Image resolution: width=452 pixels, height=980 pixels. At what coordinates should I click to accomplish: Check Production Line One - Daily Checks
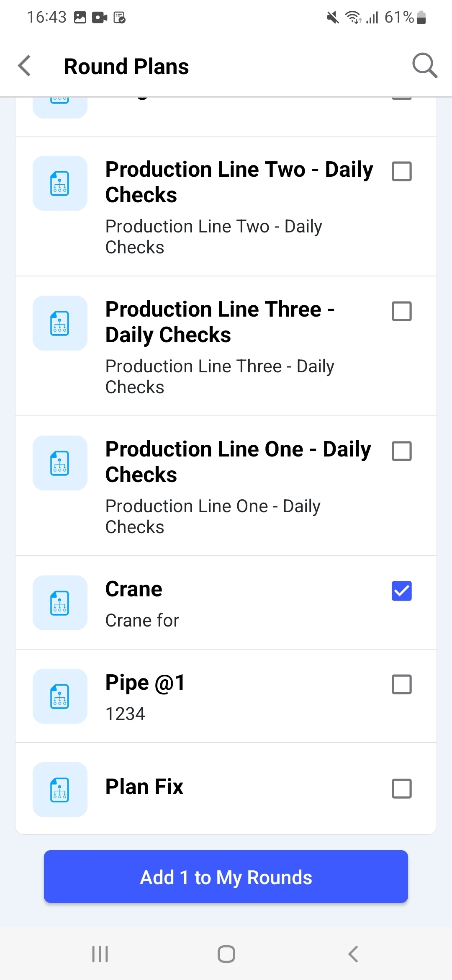pyautogui.click(x=401, y=451)
